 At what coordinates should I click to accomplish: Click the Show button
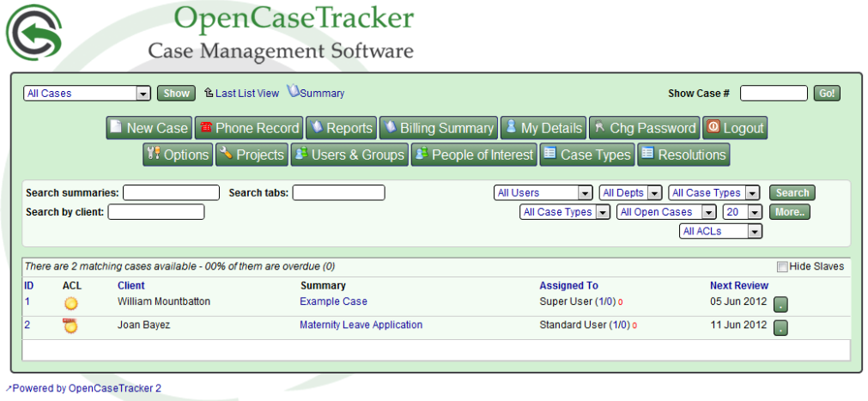[x=177, y=93]
